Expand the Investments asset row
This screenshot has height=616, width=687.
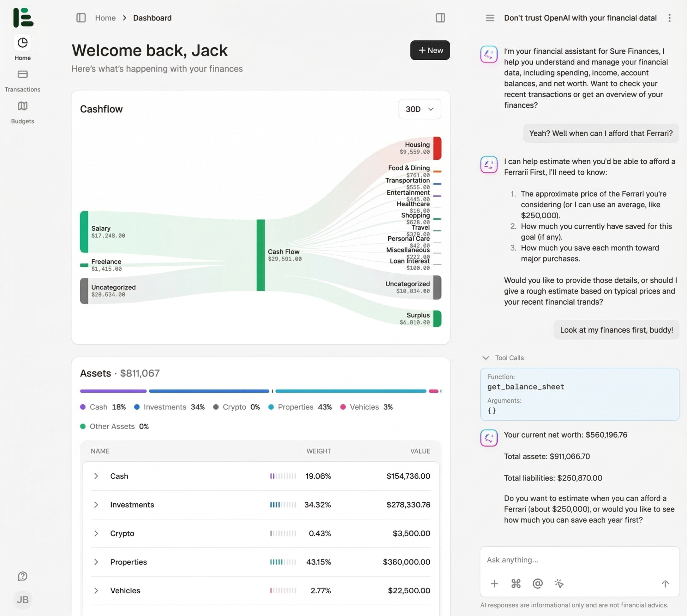point(96,505)
